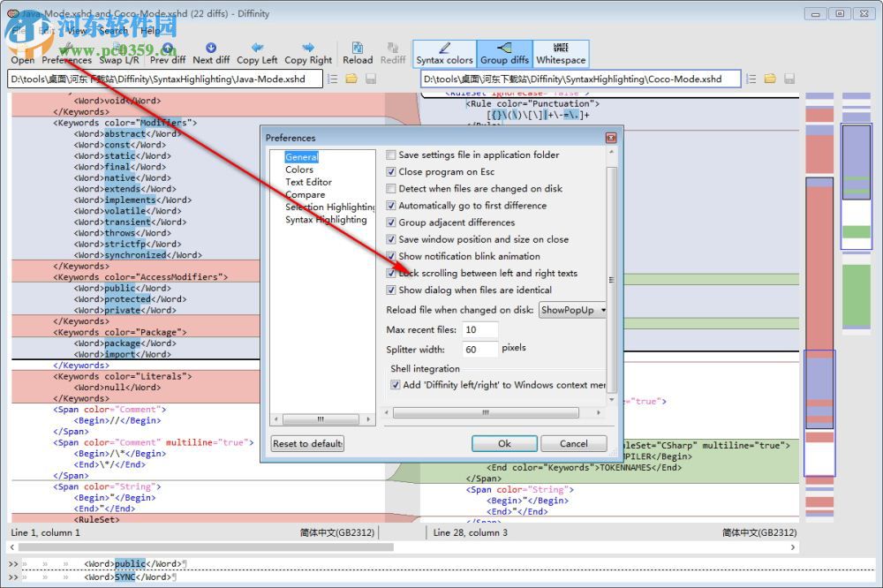Click the left file path field for Java-Mode.xshd

click(166, 79)
